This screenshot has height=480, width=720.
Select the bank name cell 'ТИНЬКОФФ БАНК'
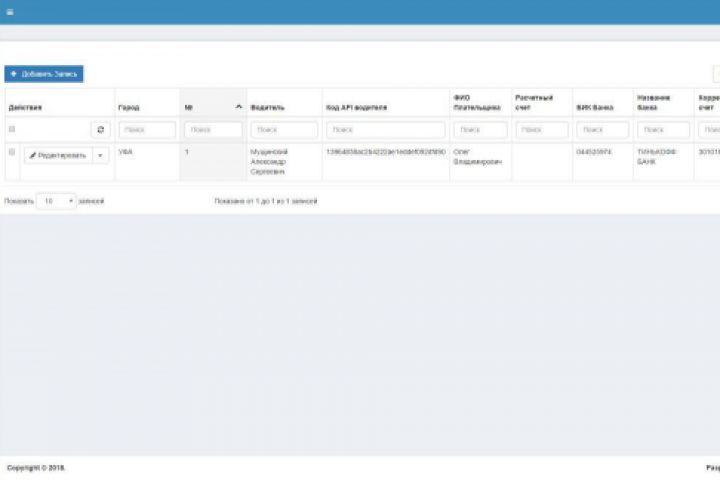tap(664, 162)
